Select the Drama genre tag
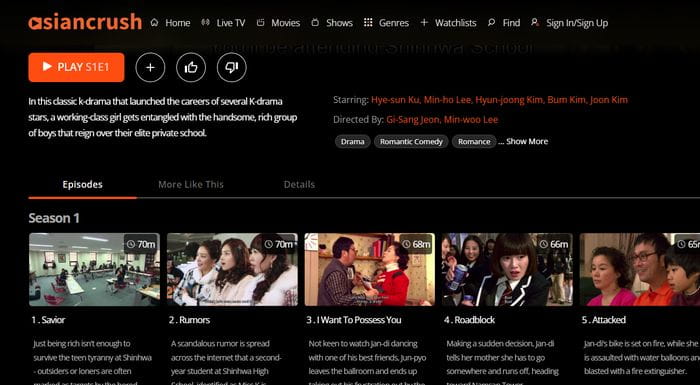The width and height of the screenshot is (700, 385). tap(353, 142)
